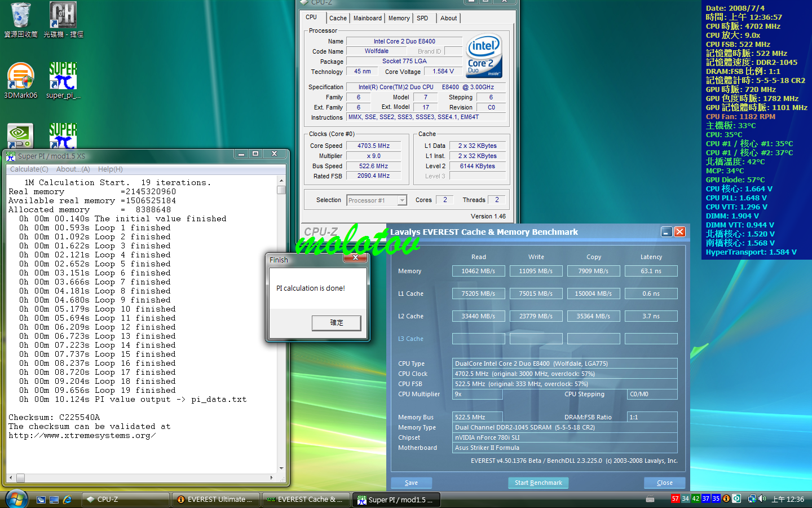Click the taskbar clock showing 12:36

click(788, 499)
